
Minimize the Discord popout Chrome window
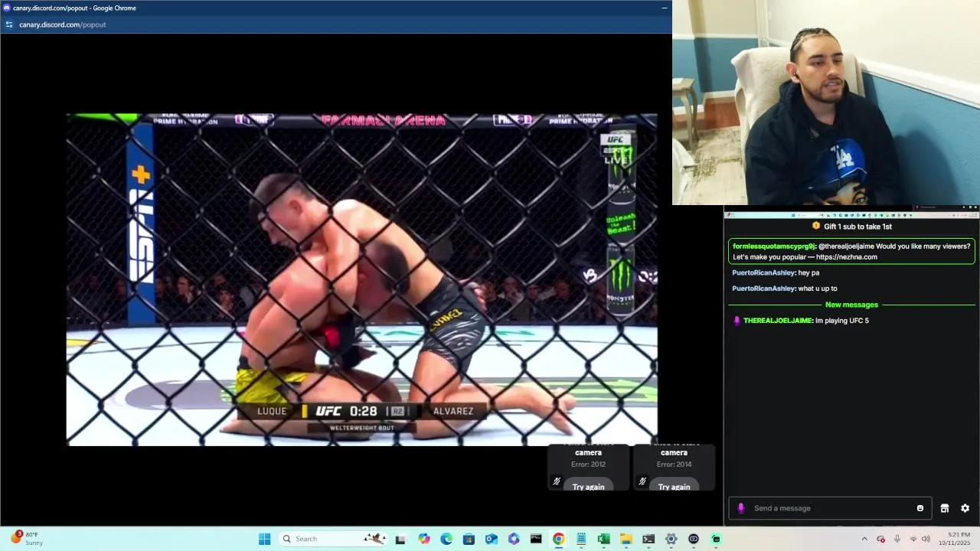tap(665, 8)
